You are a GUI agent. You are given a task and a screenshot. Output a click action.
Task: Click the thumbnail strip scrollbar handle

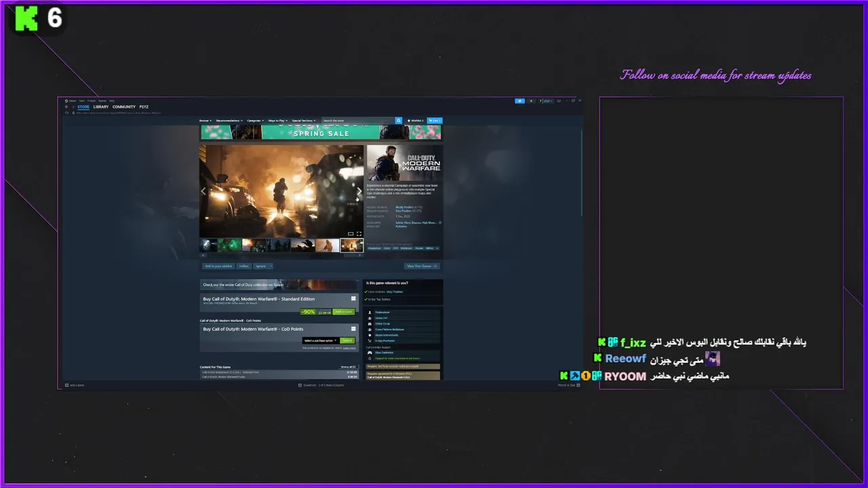[x=351, y=256]
